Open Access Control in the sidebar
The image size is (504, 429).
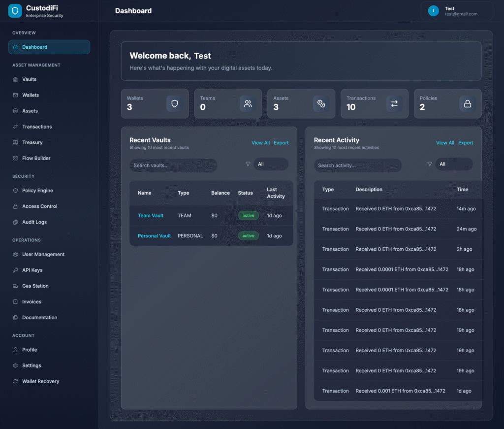49,206
